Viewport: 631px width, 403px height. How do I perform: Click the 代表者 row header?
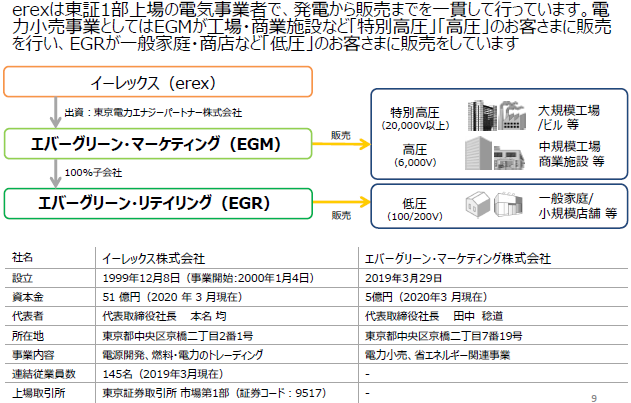click(x=28, y=316)
